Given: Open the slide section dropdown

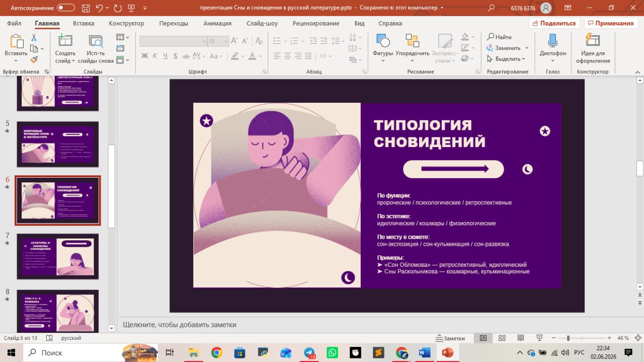Looking at the screenshot, I should [x=123, y=60].
